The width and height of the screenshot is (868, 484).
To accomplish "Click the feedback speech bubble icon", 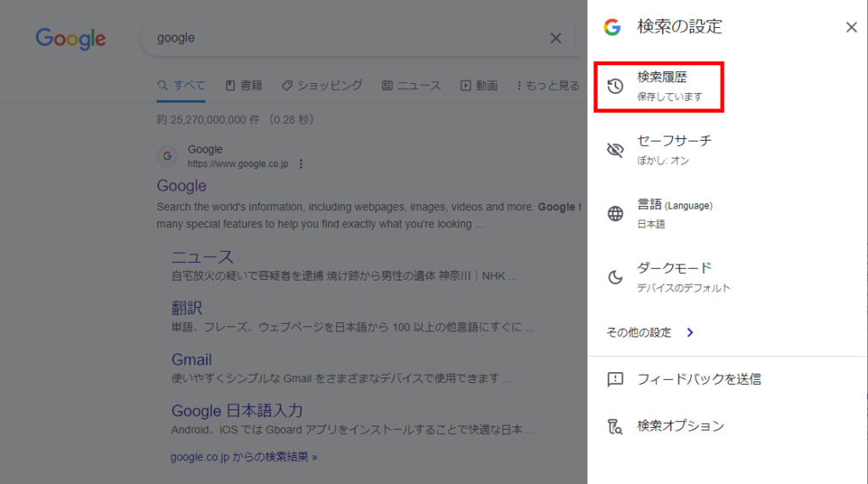I will tap(615, 380).
